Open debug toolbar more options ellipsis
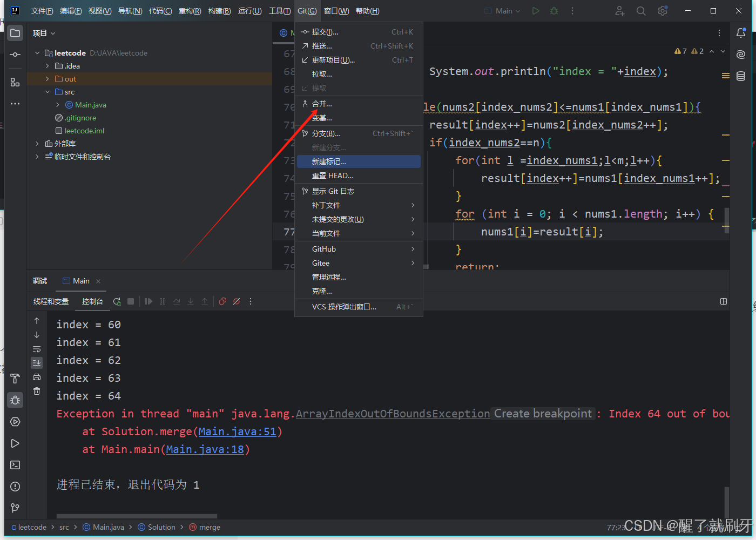Screen dimensions: 756x540 [251, 301]
